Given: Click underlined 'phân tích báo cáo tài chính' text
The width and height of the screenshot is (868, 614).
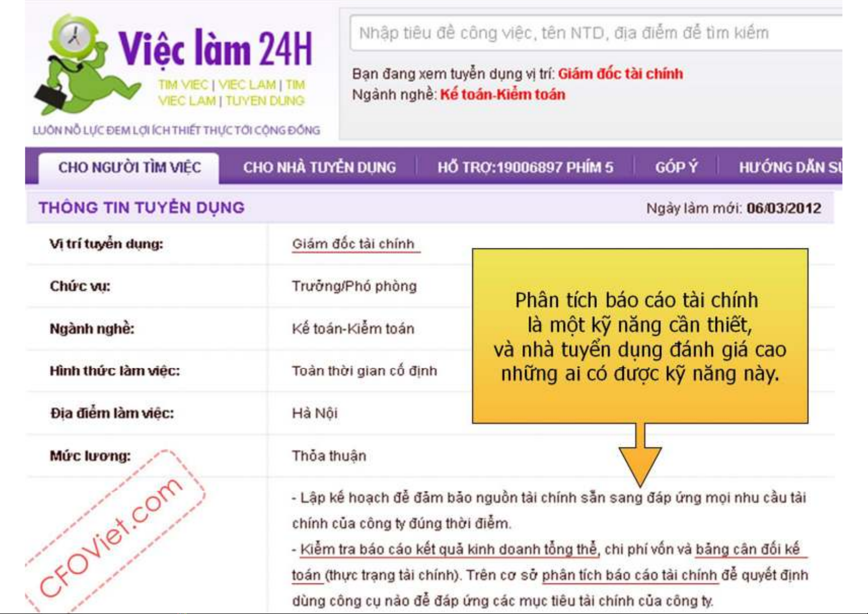Looking at the screenshot, I should coord(629,575).
